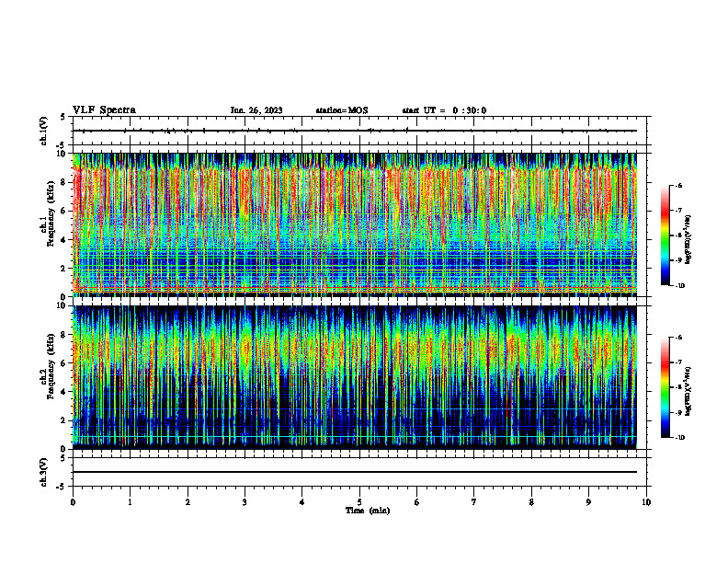The height and width of the screenshot is (563, 728).
Task: Click the time axis tick label "5"
Action: pos(359,502)
